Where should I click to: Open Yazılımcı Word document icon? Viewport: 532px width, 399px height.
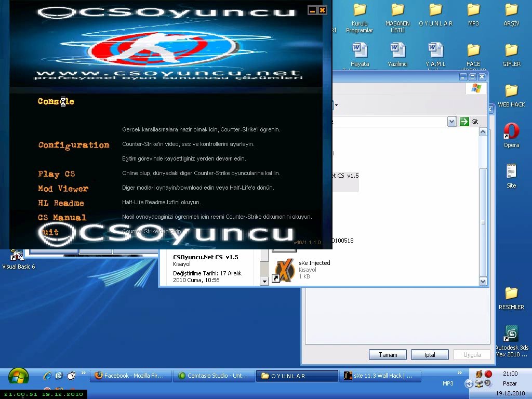(x=397, y=55)
